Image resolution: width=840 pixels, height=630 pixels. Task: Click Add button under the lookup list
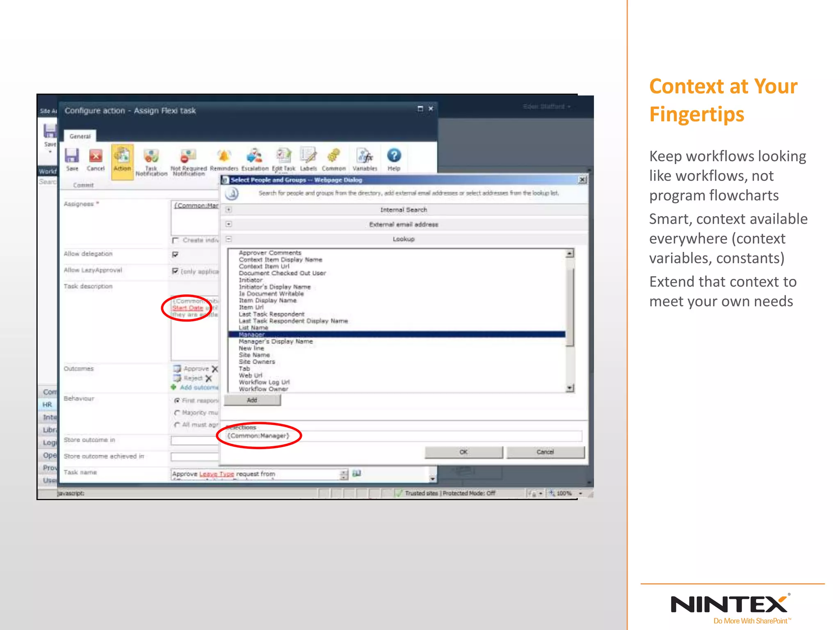pos(252,400)
